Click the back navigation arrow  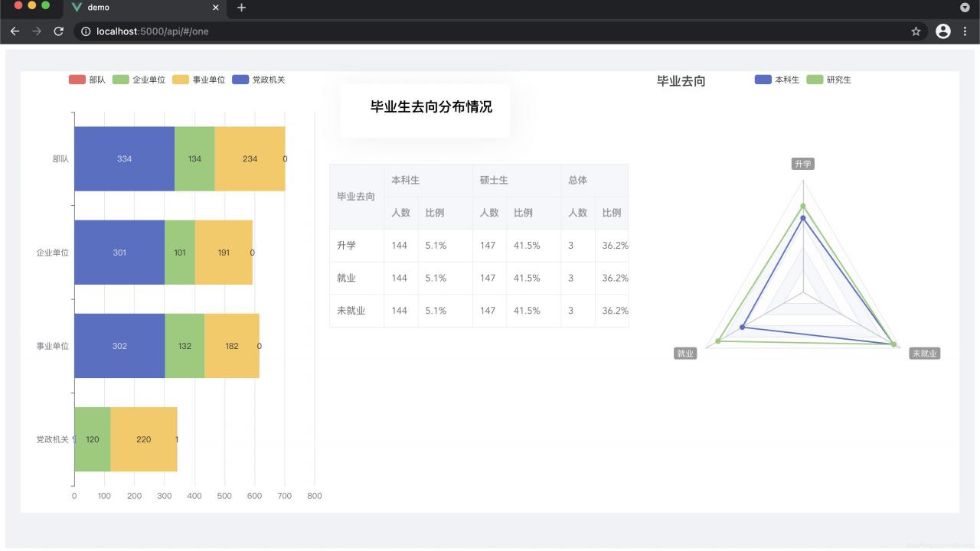(x=15, y=31)
